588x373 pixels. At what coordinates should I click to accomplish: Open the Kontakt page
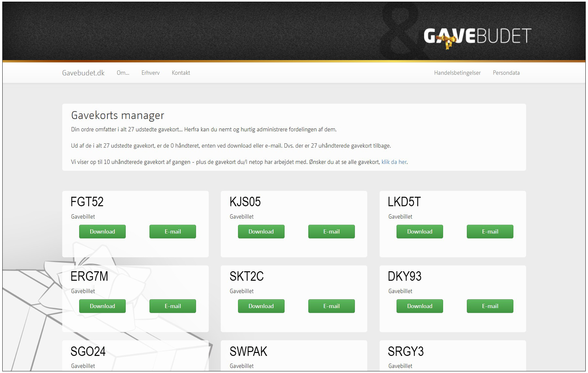(181, 73)
